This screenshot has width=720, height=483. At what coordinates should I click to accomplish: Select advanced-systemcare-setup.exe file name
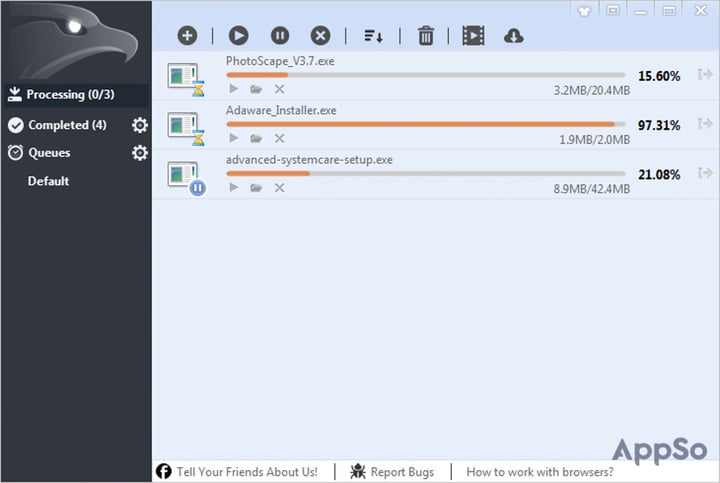tap(309, 160)
